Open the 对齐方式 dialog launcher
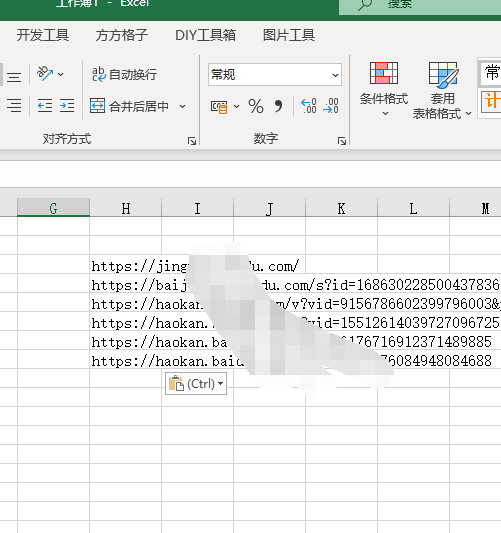This screenshot has height=533, width=501. pos(192,141)
